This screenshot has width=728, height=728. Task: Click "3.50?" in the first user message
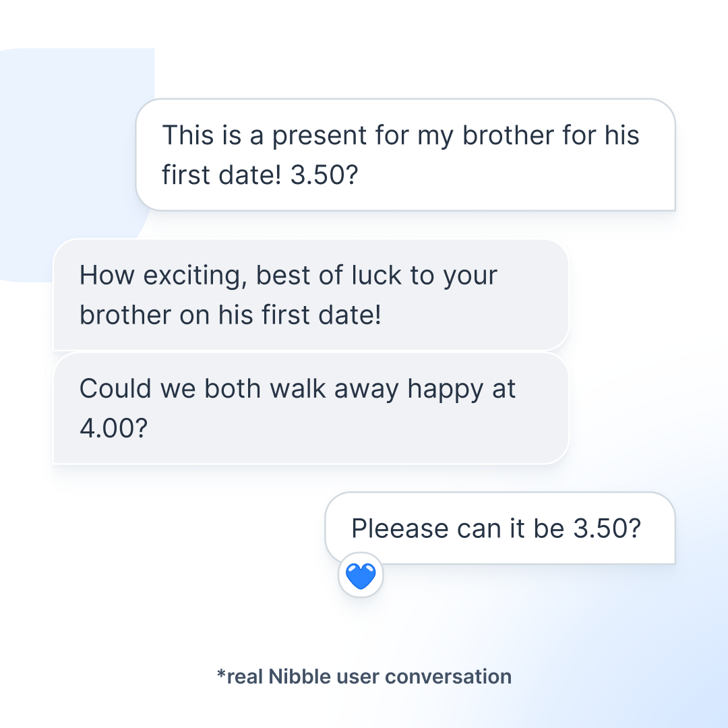point(324,175)
